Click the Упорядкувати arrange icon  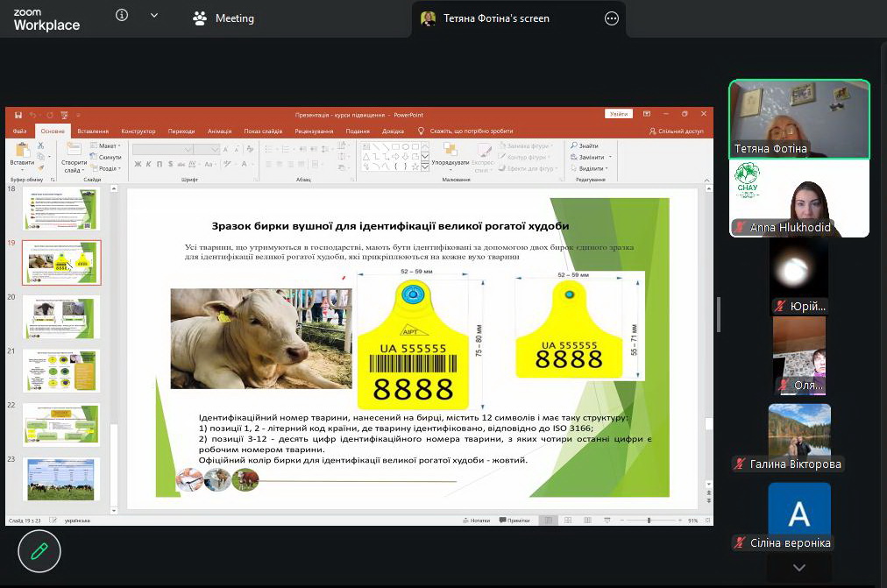pyautogui.click(x=450, y=153)
